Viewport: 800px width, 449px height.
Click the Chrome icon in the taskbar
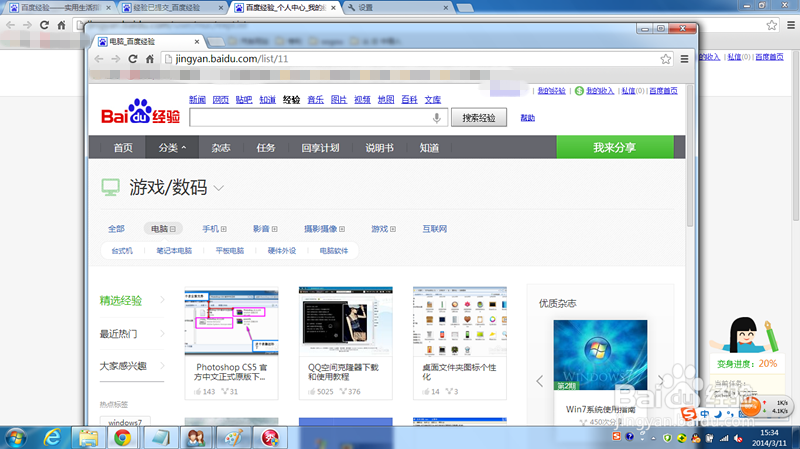[x=122, y=438]
